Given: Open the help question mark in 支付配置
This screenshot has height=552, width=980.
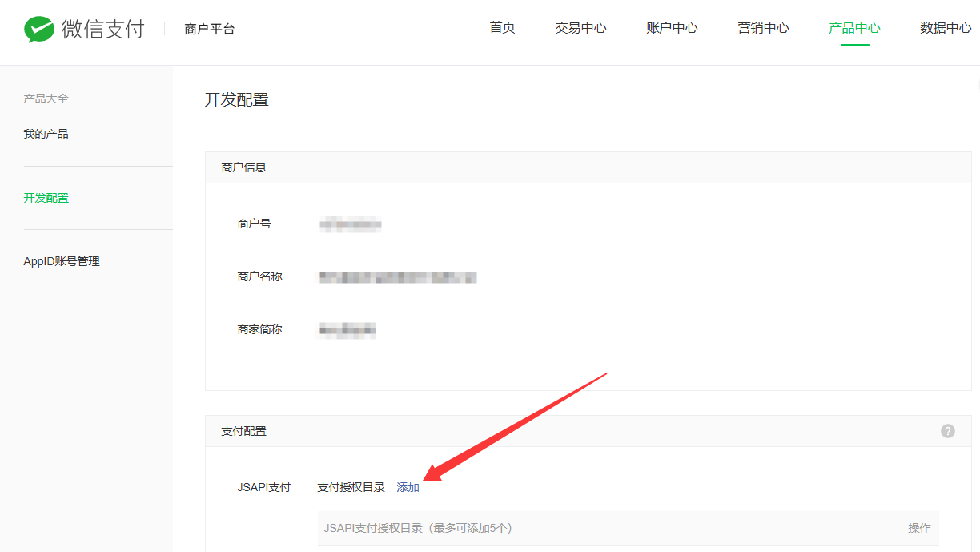Looking at the screenshot, I should coord(948,431).
